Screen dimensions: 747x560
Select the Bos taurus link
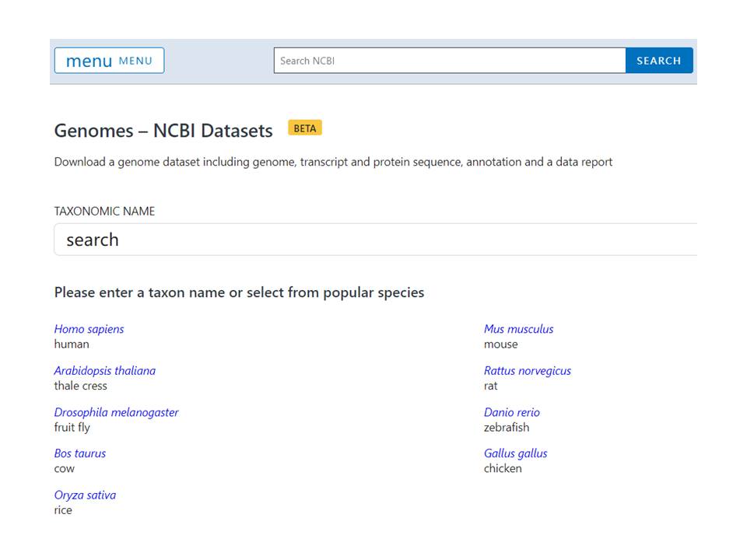coord(79,453)
